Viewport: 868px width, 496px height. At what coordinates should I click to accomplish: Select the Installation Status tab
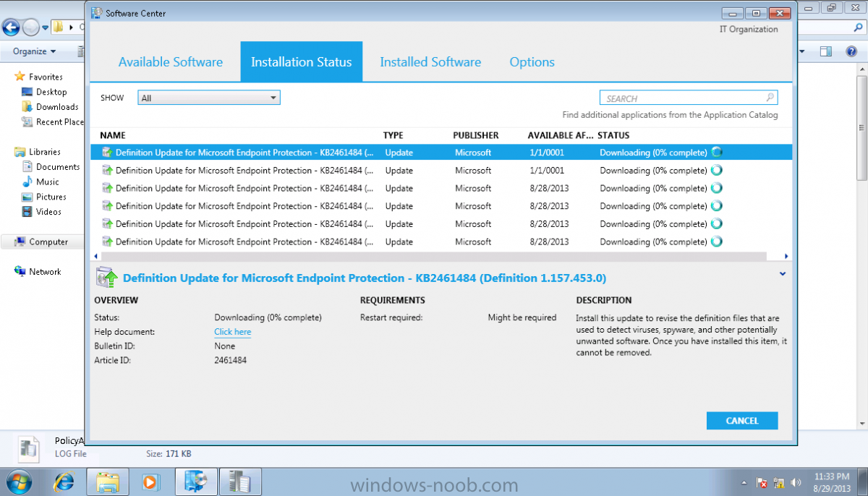point(302,62)
